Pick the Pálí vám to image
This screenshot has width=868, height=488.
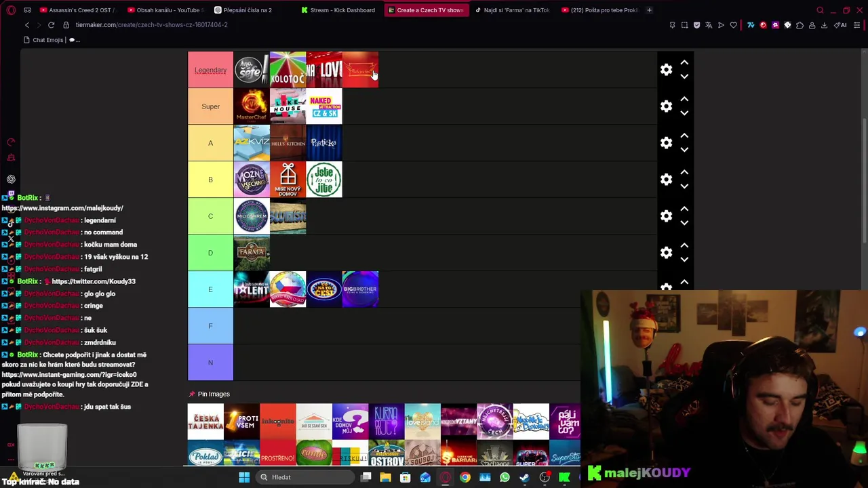pos(565,422)
